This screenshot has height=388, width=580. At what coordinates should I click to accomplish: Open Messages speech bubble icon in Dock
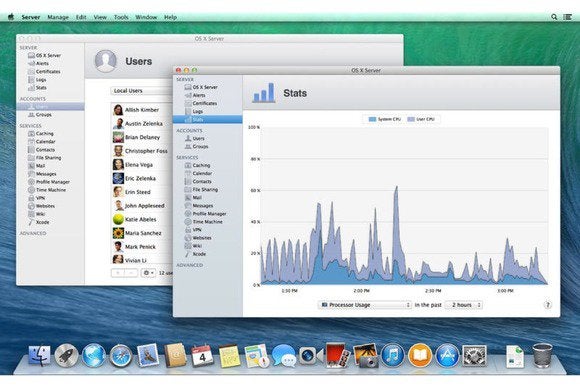tap(284, 355)
